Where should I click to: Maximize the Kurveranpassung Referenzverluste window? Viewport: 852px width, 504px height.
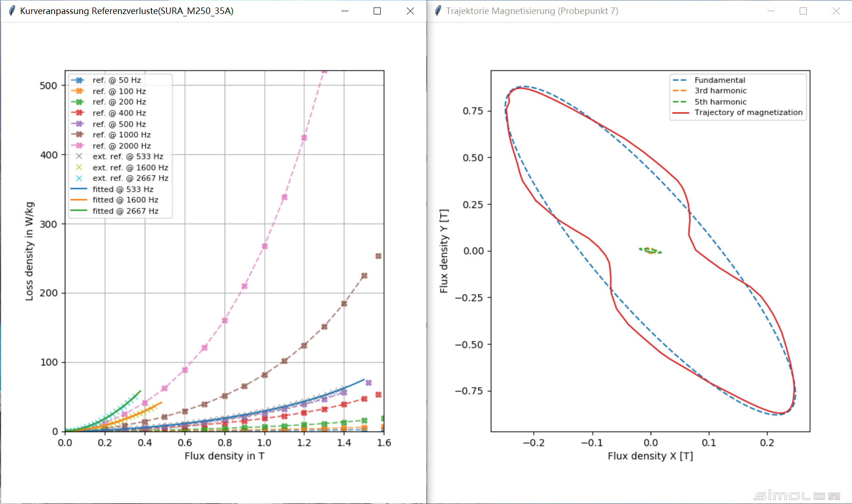(377, 11)
